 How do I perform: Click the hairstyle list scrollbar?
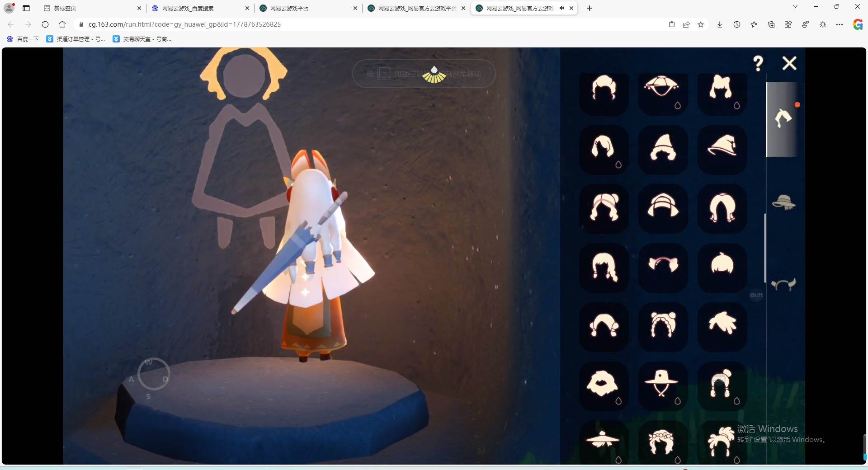click(765, 248)
